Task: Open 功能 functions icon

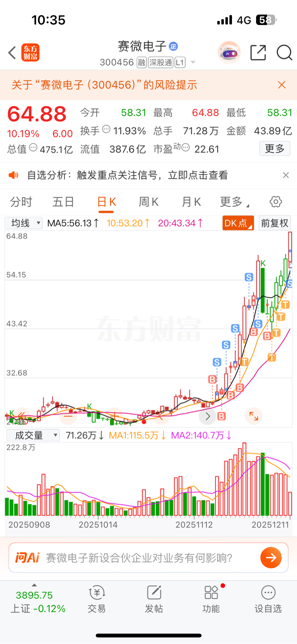Action: [211, 599]
